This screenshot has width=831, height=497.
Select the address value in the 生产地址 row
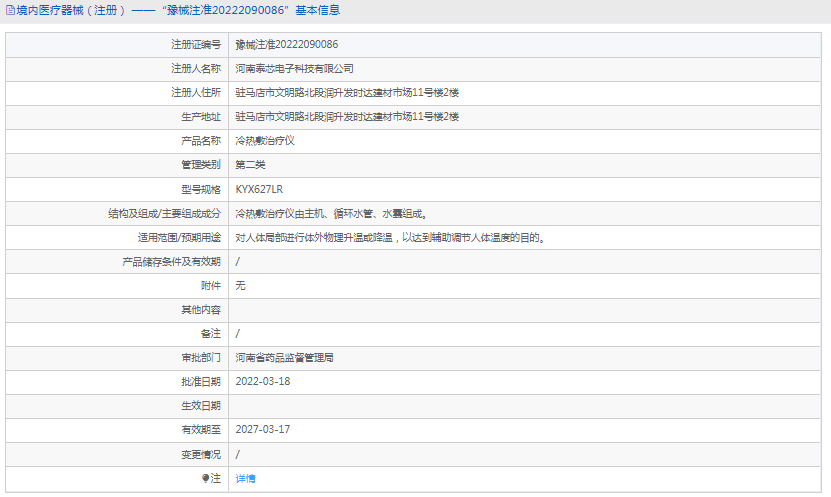pyautogui.click(x=347, y=117)
